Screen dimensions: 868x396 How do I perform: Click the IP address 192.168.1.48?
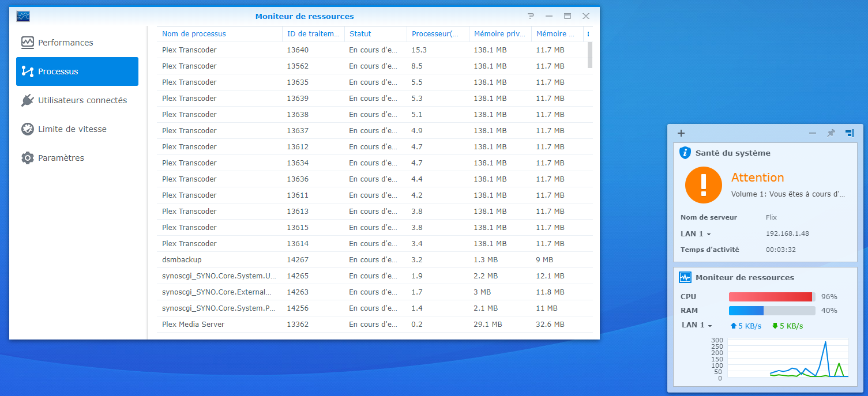787,233
